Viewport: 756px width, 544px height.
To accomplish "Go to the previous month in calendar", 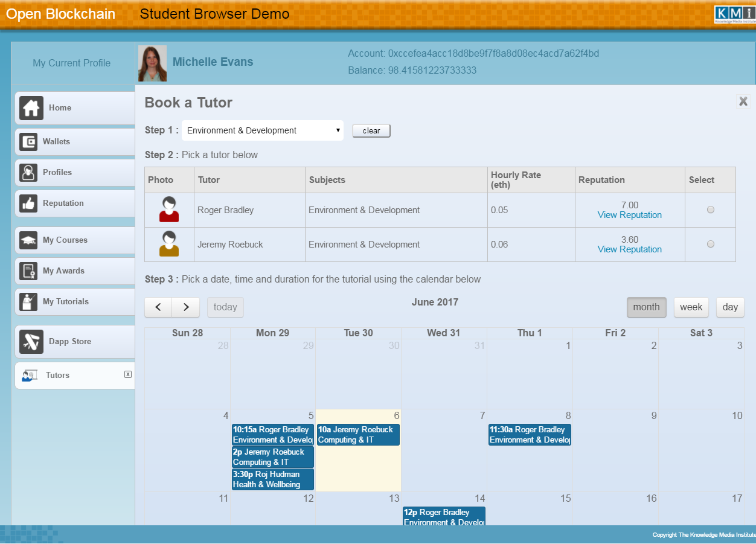I will coord(158,307).
